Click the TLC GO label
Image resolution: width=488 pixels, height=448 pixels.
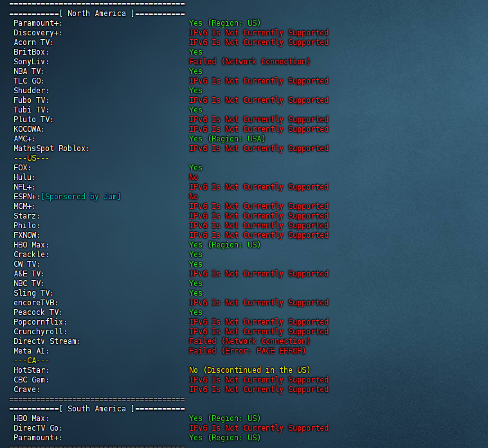click(29, 81)
